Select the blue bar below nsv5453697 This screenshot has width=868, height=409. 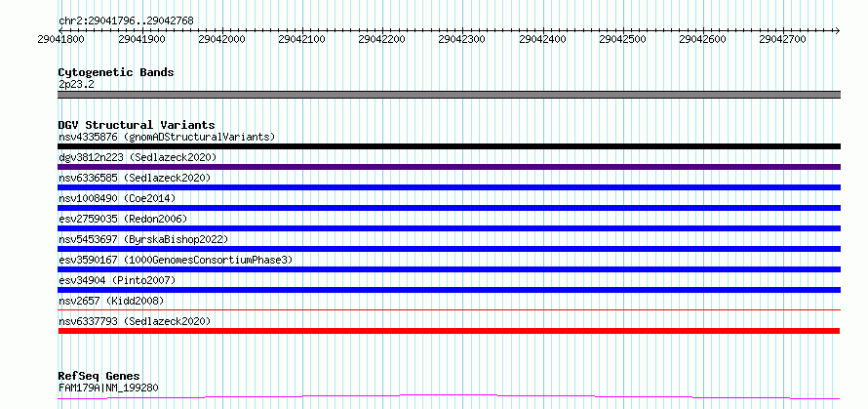449,249
